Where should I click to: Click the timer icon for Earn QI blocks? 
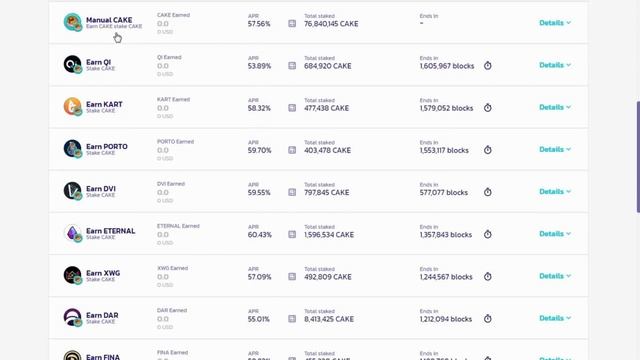point(487,66)
